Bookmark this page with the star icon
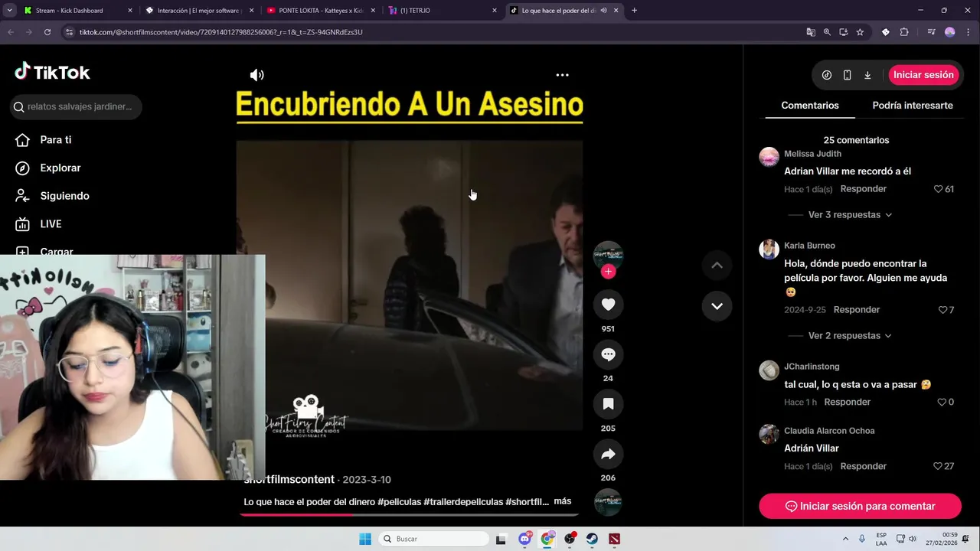980x551 pixels. click(860, 32)
